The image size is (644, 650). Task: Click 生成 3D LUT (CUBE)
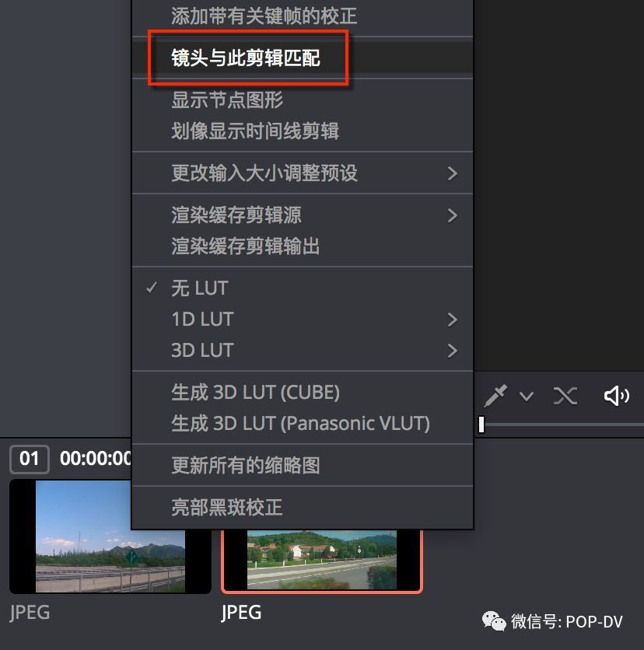[303, 392]
